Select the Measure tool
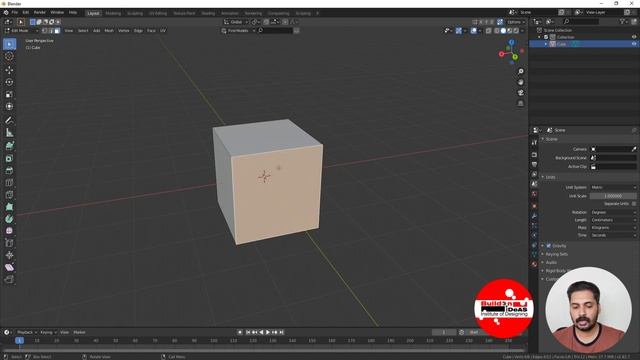The height and width of the screenshot is (360, 640). [x=9, y=132]
